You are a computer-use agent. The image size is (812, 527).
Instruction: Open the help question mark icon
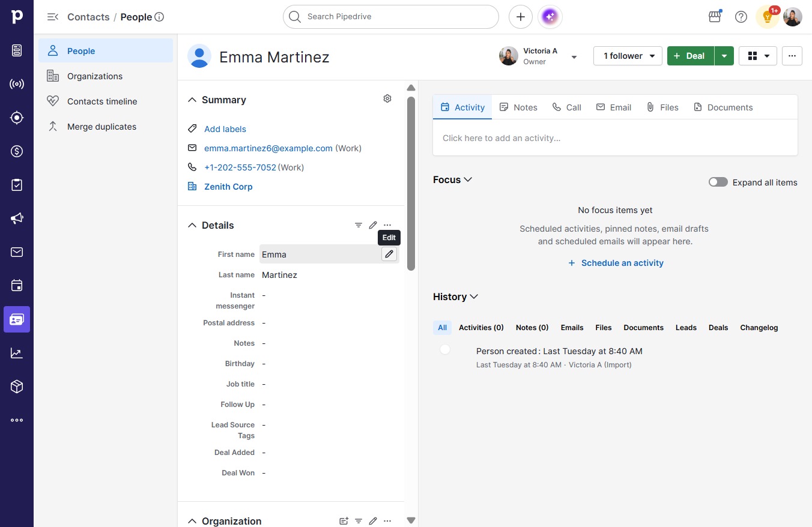741,17
